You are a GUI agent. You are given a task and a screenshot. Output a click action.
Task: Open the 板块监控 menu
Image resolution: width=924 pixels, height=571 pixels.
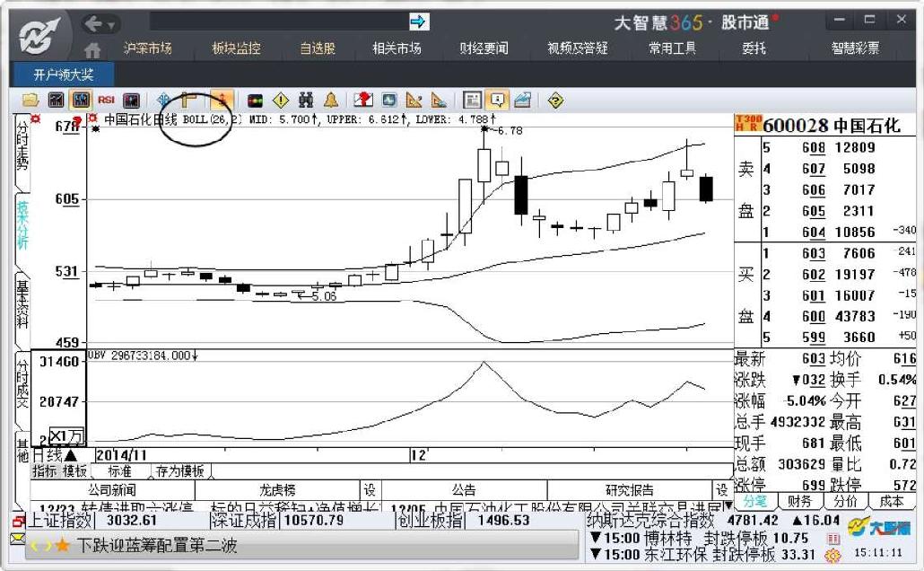pyautogui.click(x=236, y=48)
